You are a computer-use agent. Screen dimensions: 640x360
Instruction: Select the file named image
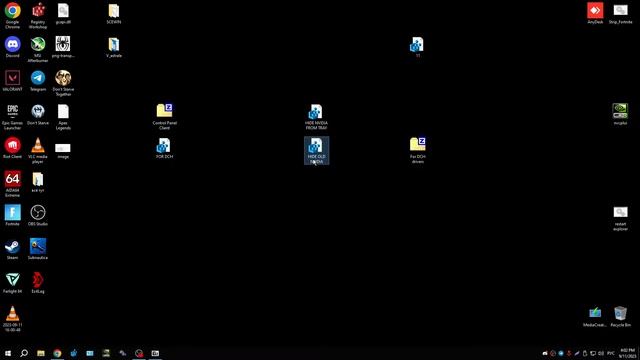[63, 150]
